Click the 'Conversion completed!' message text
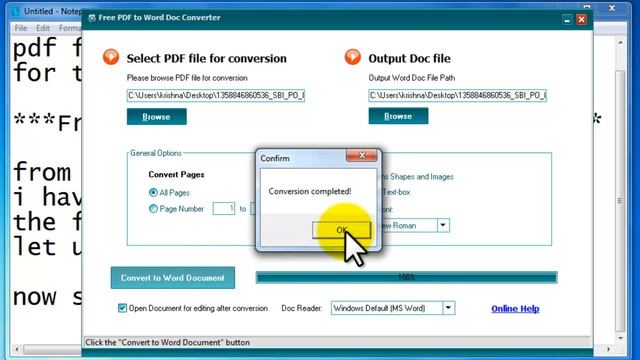Image resolution: width=640 pixels, height=360 pixels. click(x=310, y=191)
